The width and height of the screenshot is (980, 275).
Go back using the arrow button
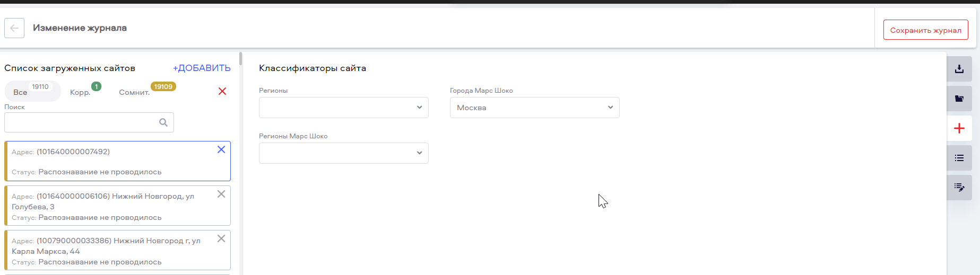[14, 28]
